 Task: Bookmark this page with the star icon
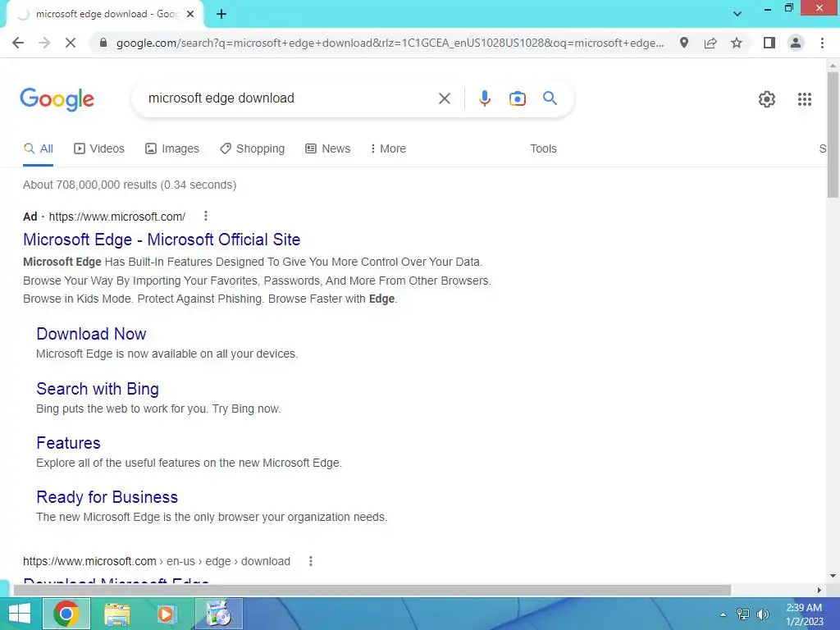coord(737,43)
